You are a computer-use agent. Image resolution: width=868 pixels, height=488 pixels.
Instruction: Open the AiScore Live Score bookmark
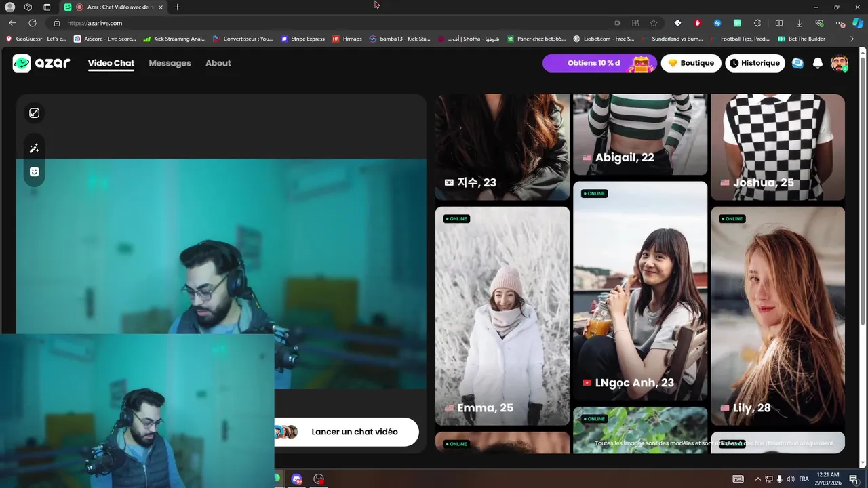click(x=104, y=39)
